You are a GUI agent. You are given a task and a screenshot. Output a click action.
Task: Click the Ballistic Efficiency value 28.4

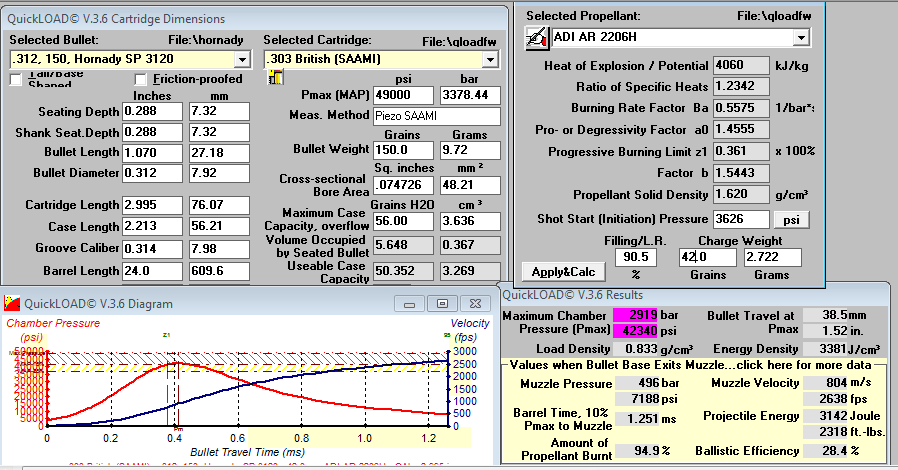point(826,451)
